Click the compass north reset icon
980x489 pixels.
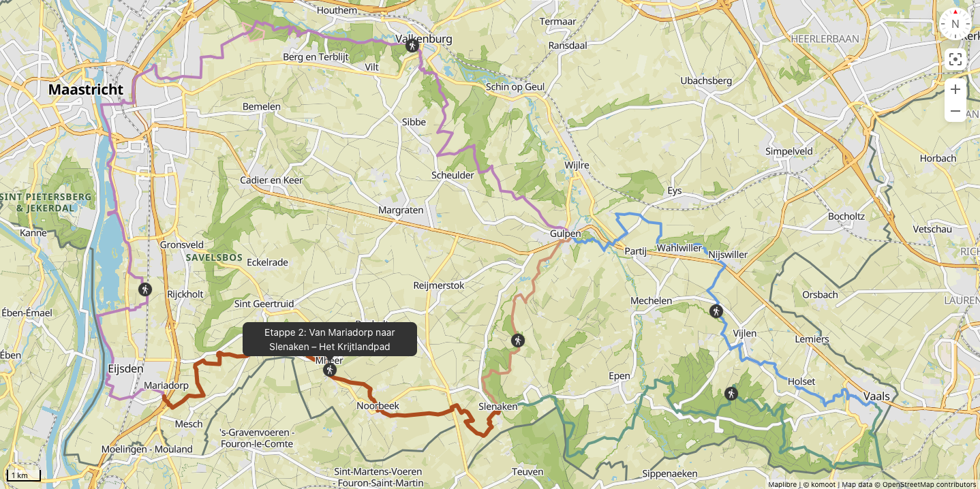pos(955,24)
